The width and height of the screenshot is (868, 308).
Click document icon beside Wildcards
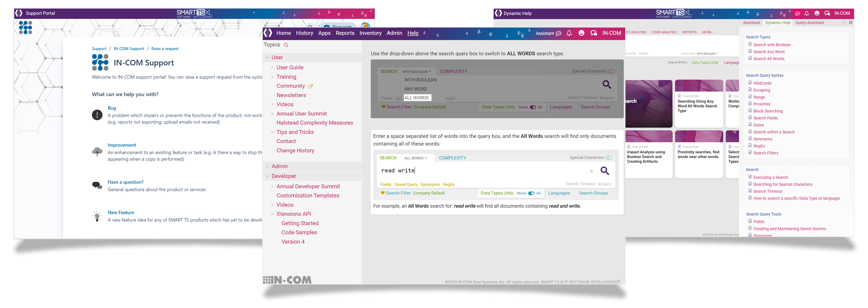[750, 83]
